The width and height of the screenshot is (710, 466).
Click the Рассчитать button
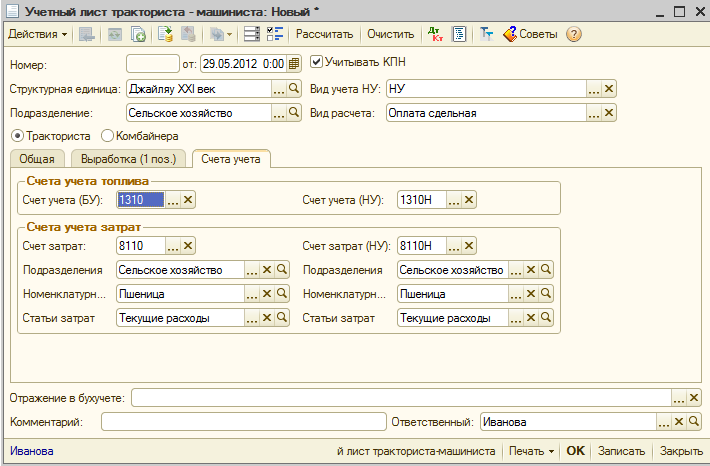[x=325, y=34]
